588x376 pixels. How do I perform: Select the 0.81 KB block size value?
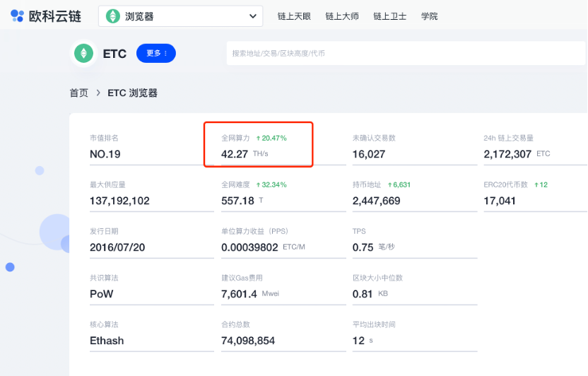point(370,294)
